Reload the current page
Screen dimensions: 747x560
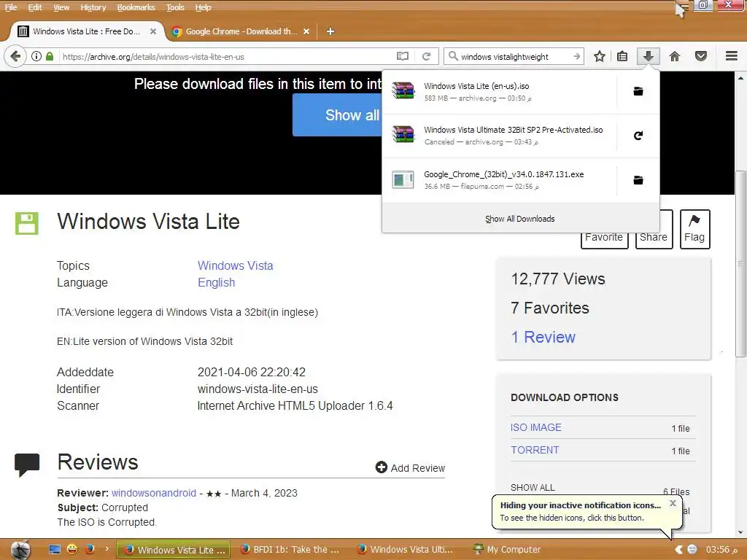(x=426, y=56)
